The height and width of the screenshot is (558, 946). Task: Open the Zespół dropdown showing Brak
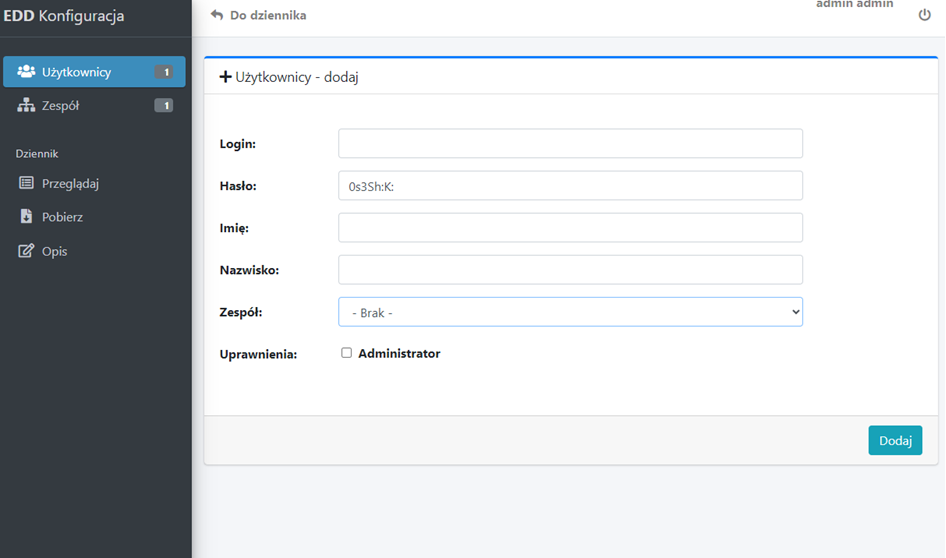click(x=570, y=312)
